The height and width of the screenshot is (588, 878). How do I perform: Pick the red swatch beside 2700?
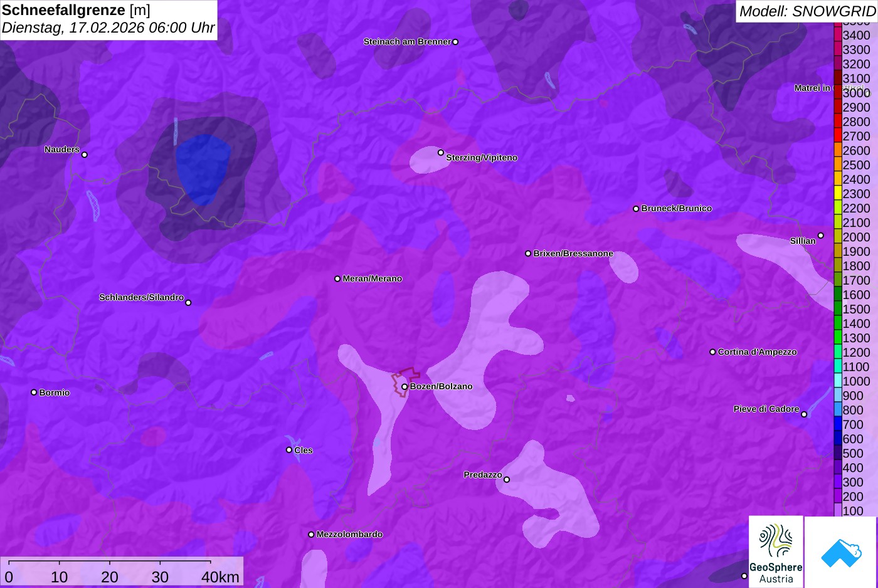(838, 135)
